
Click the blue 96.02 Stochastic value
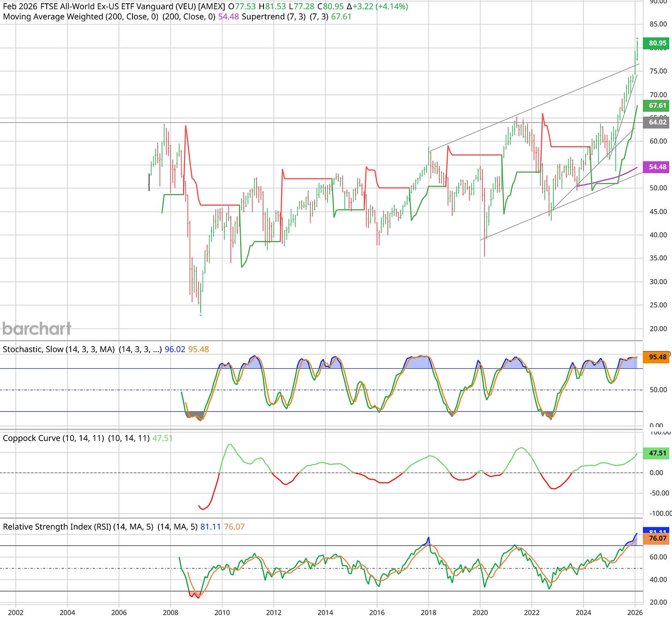click(175, 349)
